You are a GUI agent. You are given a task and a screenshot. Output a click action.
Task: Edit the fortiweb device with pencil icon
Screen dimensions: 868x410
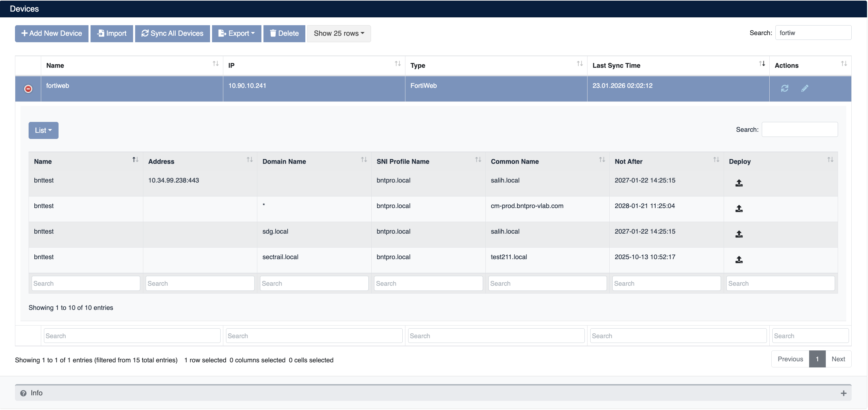(805, 88)
